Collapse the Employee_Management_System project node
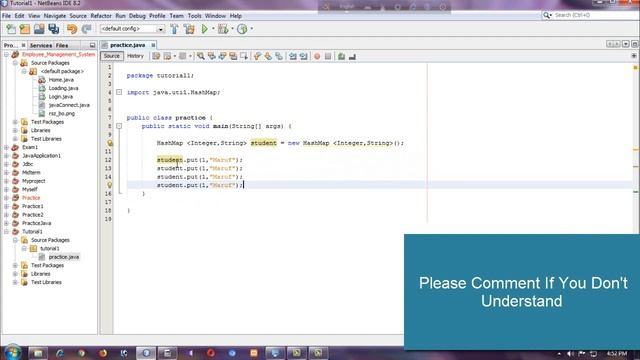 coord(7,54)
